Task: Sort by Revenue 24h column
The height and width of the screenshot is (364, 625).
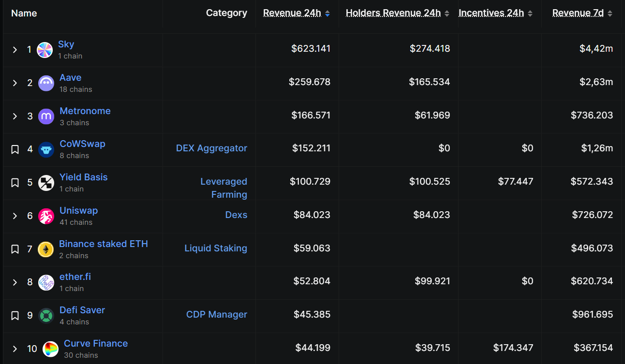Action: tap(292, 13)
